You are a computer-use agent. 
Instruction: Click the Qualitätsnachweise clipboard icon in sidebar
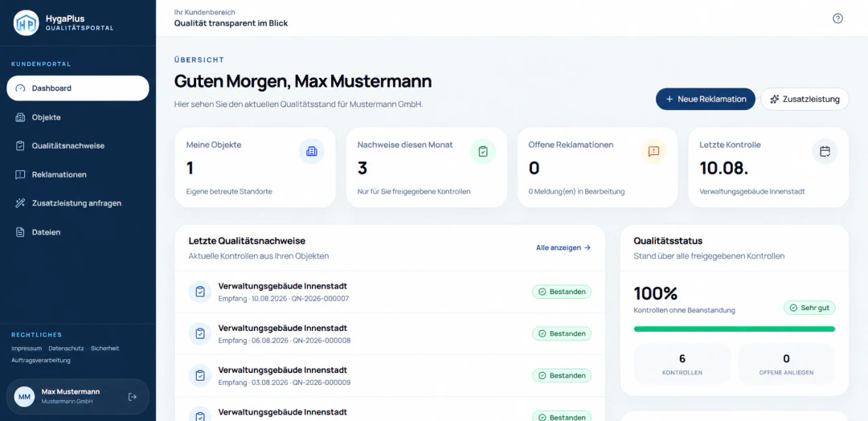(x=20, y=145)
